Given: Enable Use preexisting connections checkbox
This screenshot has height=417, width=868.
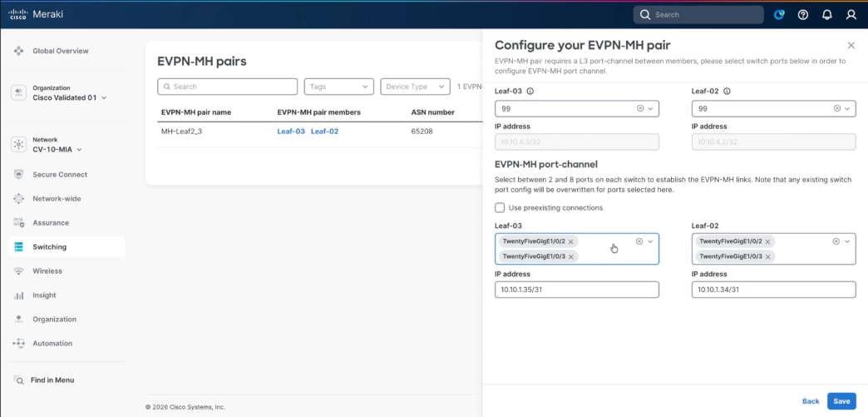Looking at the screenshot, I should [500, 208].
